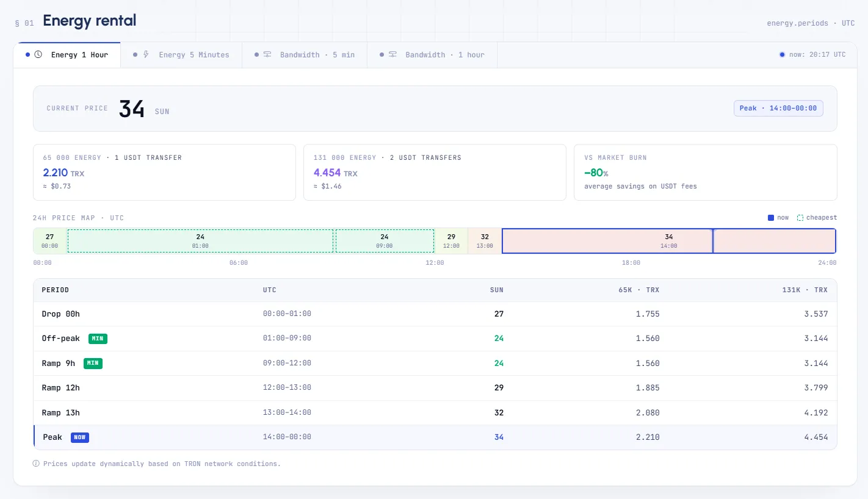The width and height of the screenshot is (868, 499).
Task: Click bandwidth icon on Bandwidth · 1 hour tab
Action: click(392, 54)
